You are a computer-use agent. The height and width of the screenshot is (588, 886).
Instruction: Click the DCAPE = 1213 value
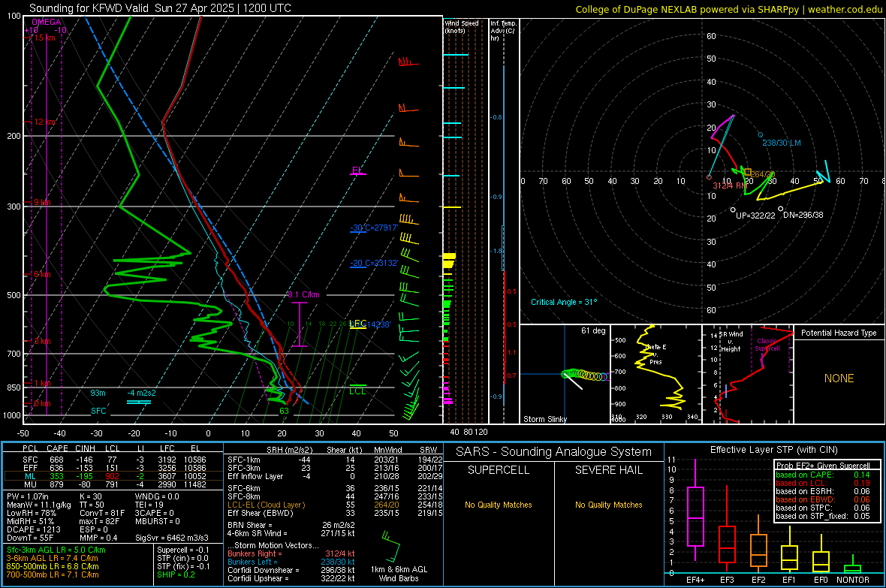point(33,529)
